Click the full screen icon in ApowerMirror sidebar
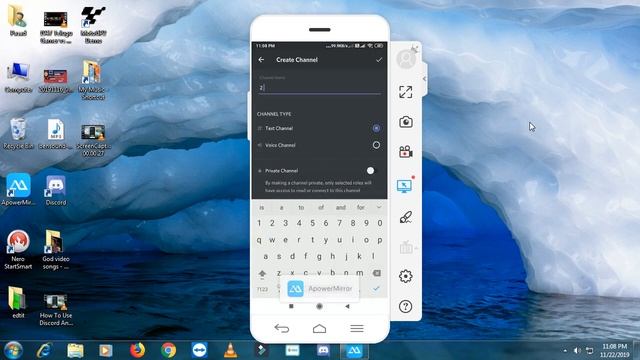640x360 pixels. coord(405,92)
